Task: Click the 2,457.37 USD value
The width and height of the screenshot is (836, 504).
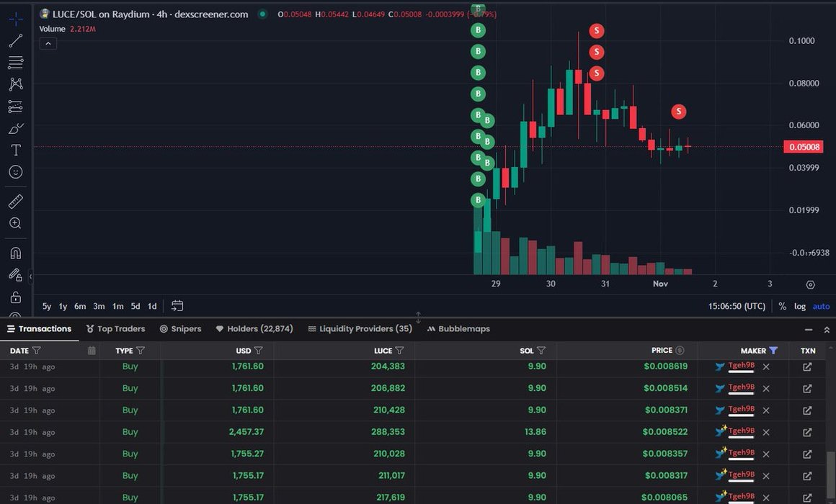Action: pos(246,432)
